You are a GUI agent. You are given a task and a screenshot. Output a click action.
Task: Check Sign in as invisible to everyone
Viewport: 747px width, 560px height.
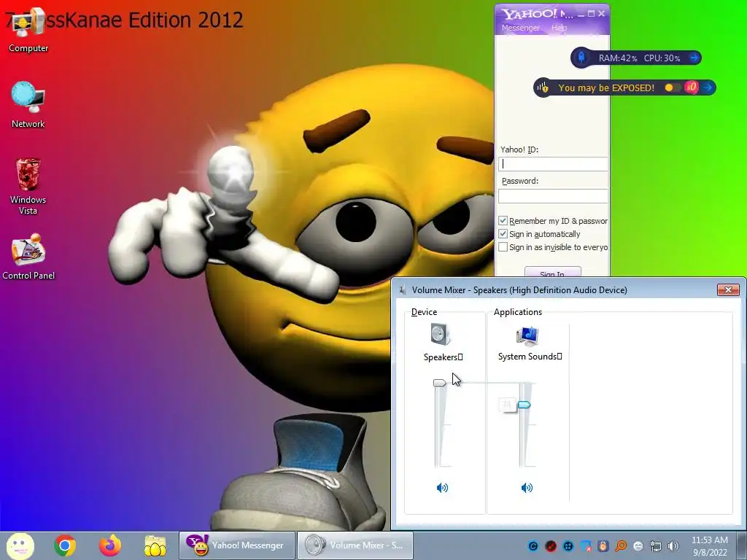503,247
